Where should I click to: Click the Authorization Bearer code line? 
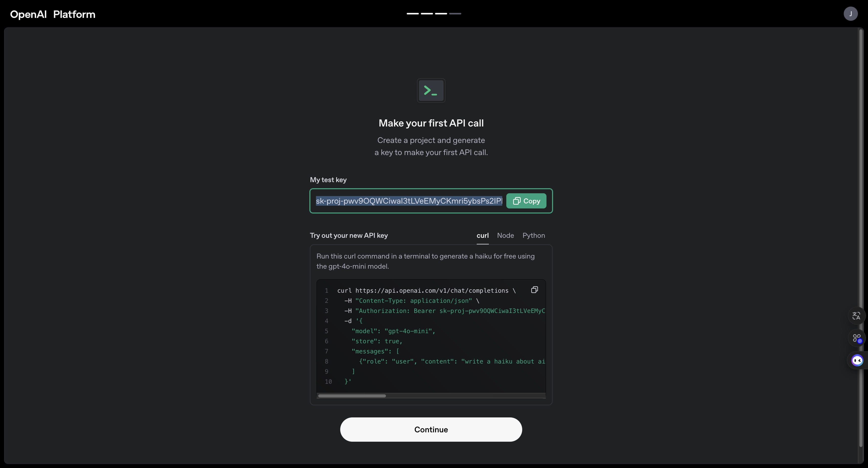tap(444, 311)
